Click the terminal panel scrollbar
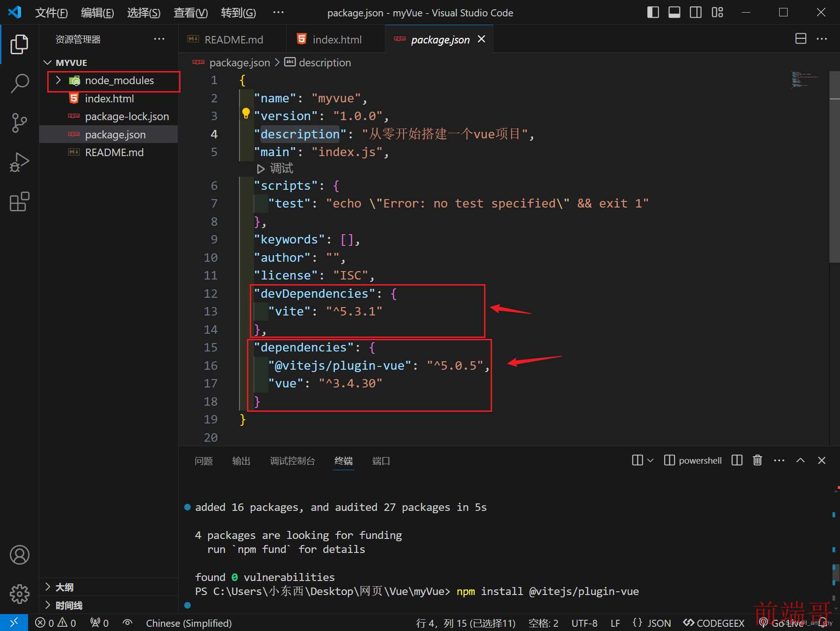 (x=835, y=573)
